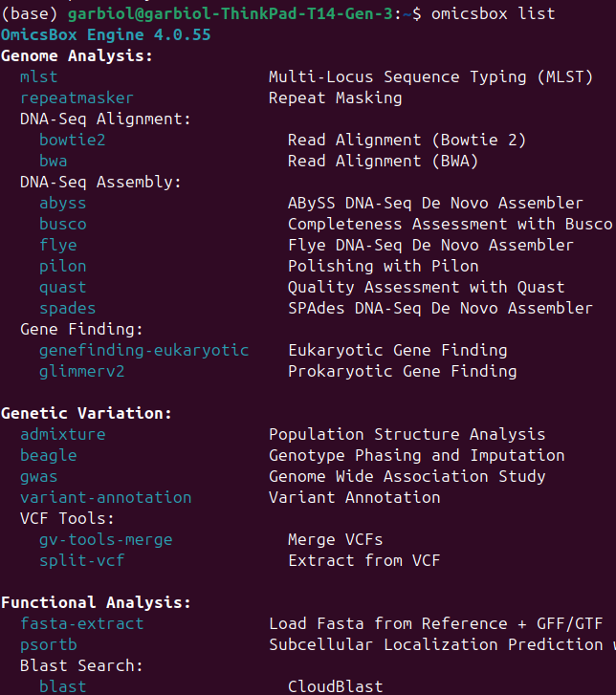This screenshot has width=616, height=695.
Task: Click 'Genome Wide Association Study' description
Action: point(407,477)
